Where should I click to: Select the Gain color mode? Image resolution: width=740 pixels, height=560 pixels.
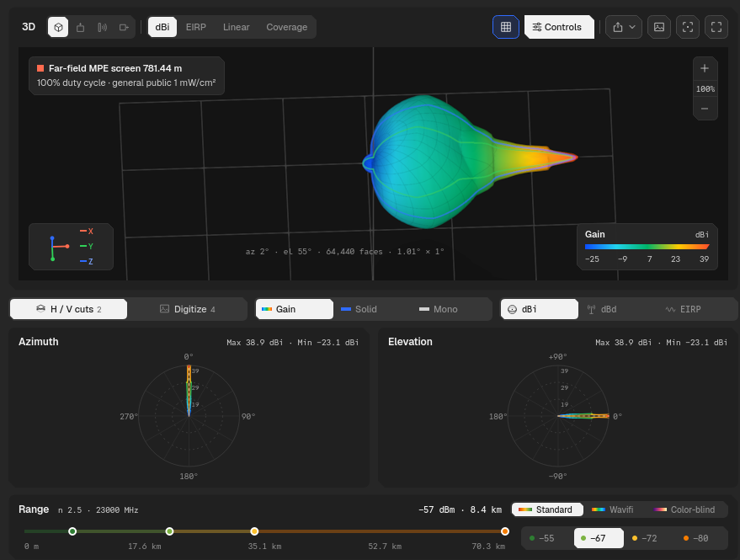click(295, 309)
